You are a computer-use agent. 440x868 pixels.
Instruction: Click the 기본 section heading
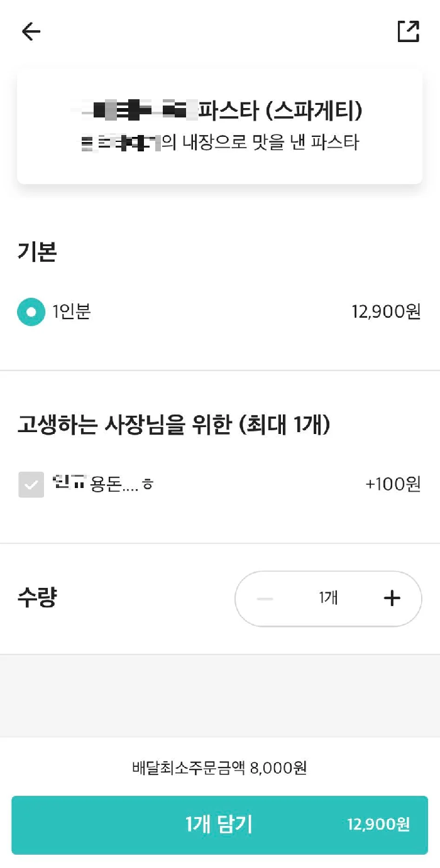[x=37, y=252]
